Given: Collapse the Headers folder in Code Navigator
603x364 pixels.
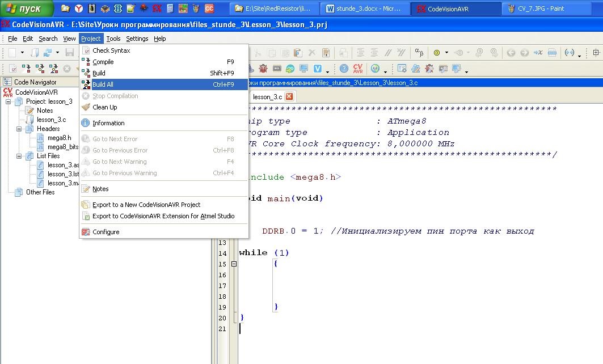Looking at the screenshot, I should click(x=19, y=129).
